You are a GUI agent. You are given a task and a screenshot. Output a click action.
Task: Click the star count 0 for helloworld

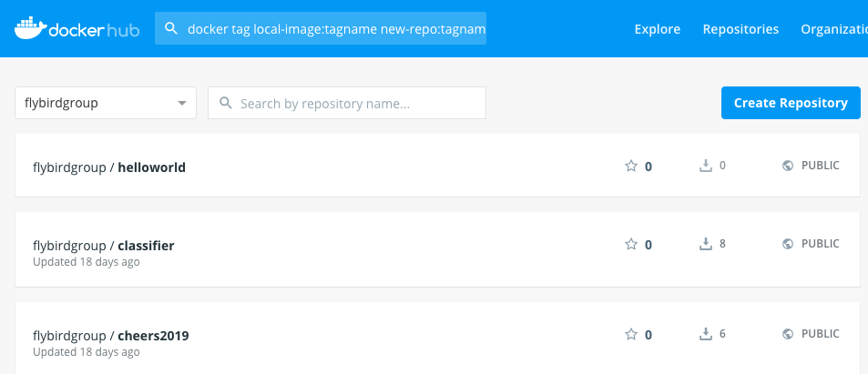(x=648, y=167)
